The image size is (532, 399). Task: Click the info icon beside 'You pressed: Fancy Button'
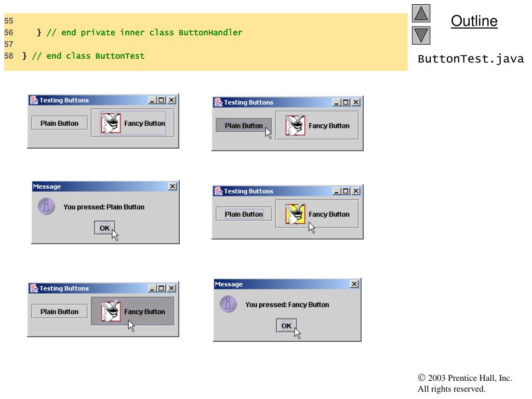(x=229, y=304)
